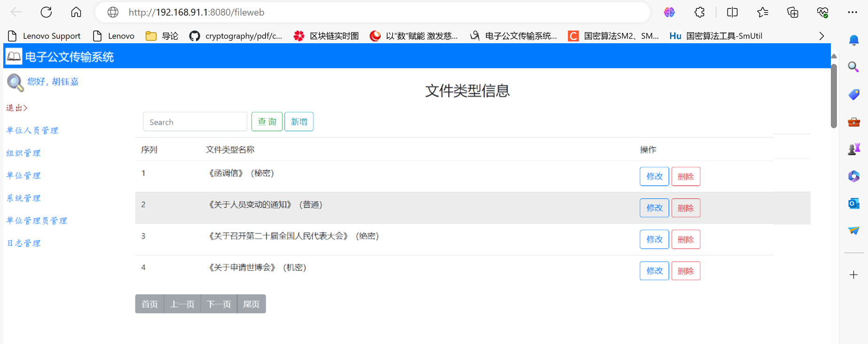Open browser essentials heart icon
The width and height of the screenshot is (868, 344).
click(822, 12)
